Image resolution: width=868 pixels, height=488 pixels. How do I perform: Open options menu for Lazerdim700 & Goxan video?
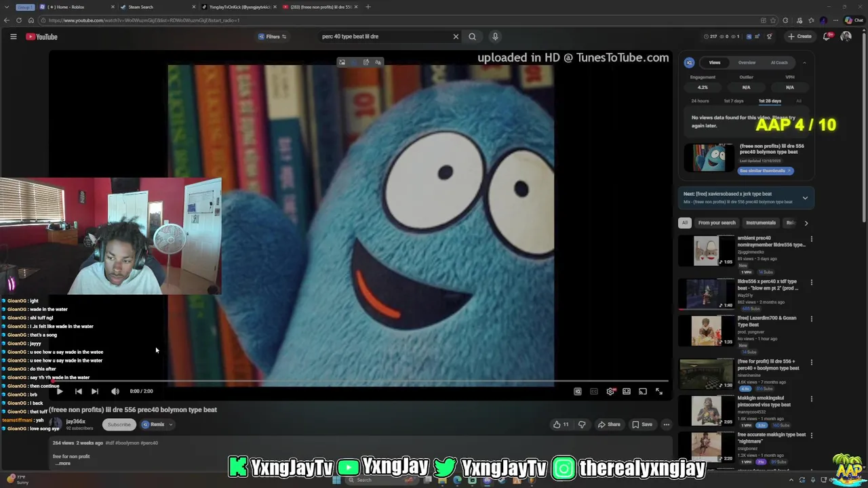[811, 319]
